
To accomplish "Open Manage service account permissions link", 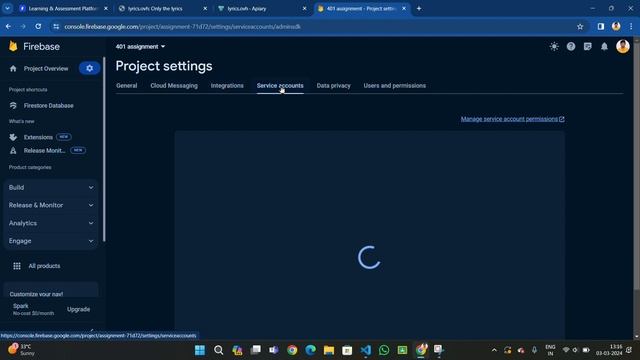I will [513, 119].
